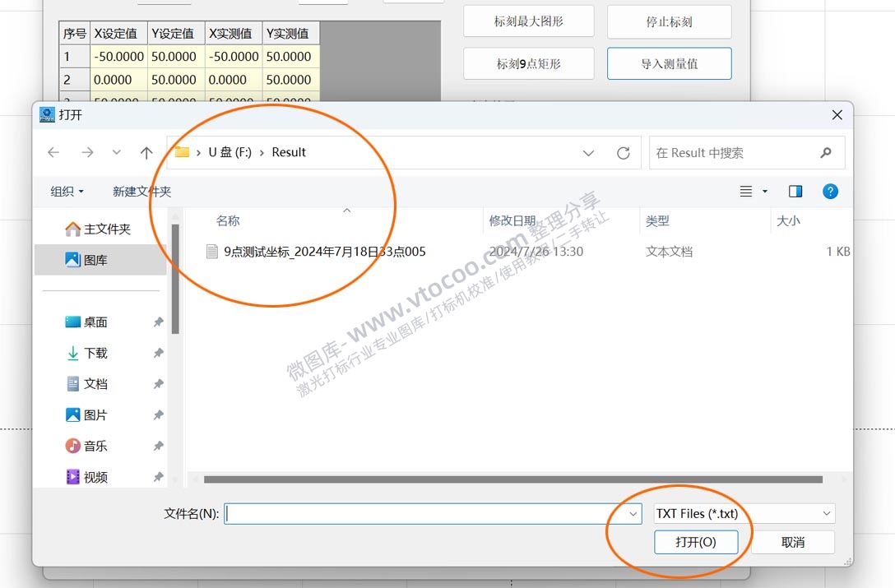895x588 pixels.
Task: Click the 新建文件夹 button
Action: click(141, 191)
